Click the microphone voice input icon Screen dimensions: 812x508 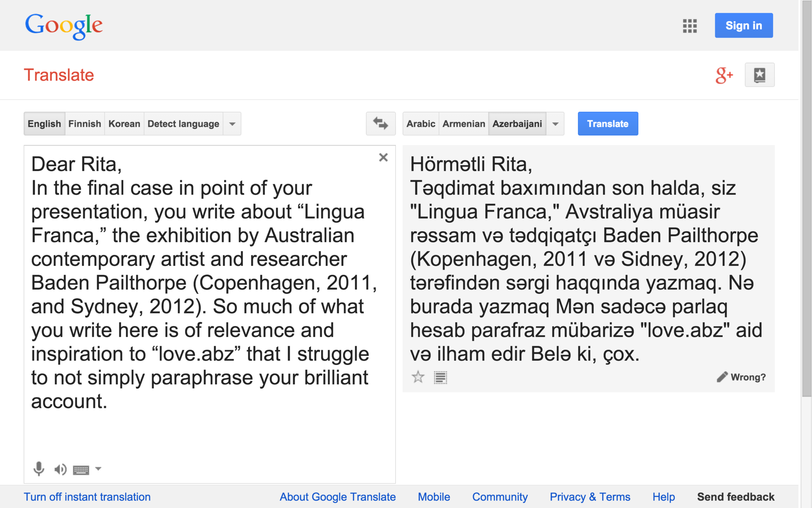click(38, 469)
